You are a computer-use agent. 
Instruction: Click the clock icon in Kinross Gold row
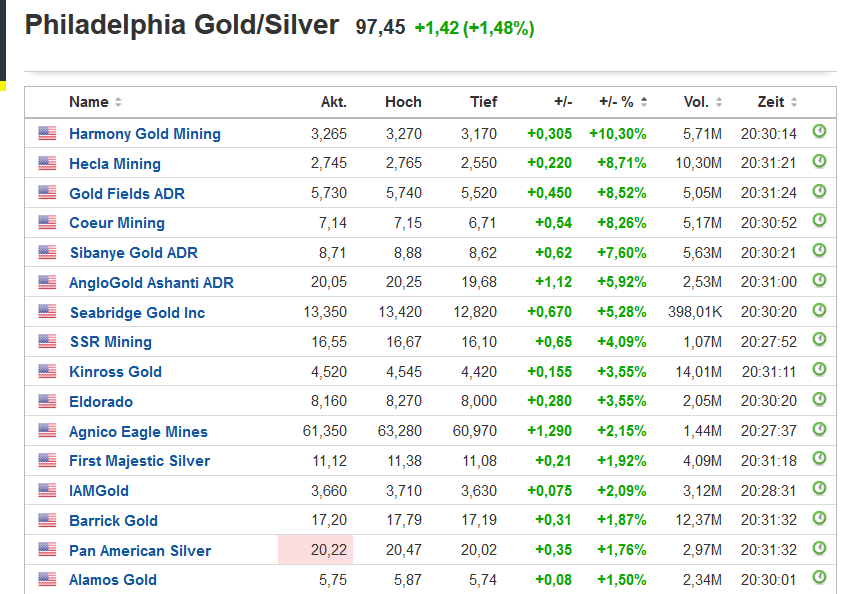pos(819,370)
